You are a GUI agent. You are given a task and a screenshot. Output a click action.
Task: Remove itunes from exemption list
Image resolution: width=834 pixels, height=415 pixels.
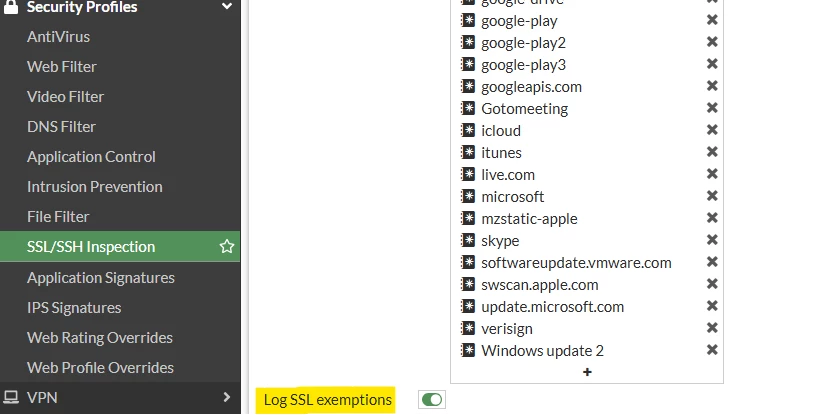[712, 152]
